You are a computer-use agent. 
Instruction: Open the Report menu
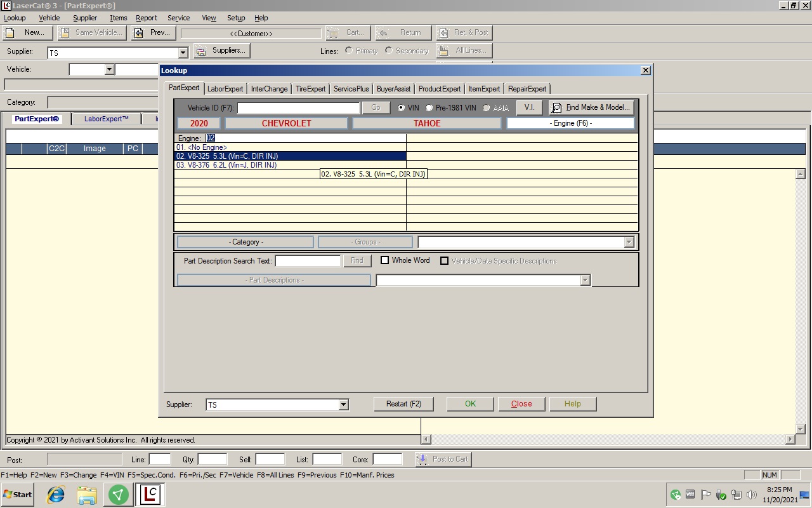(147, 18)
